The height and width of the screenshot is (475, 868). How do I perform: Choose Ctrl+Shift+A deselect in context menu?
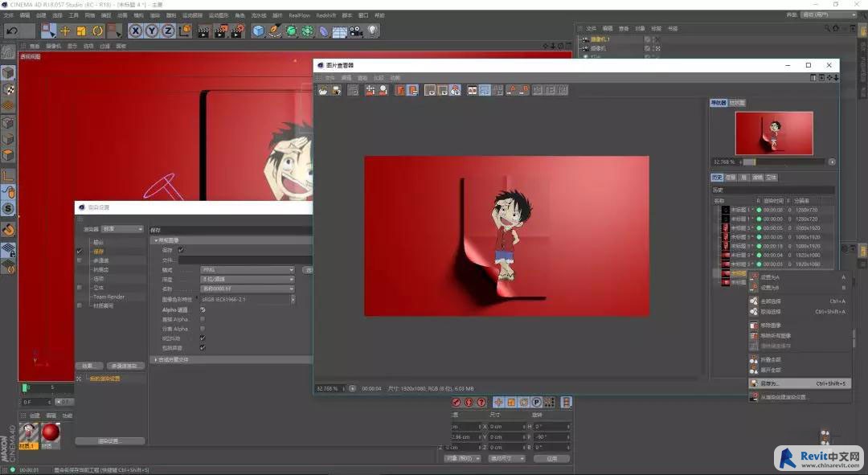[800, 312]
